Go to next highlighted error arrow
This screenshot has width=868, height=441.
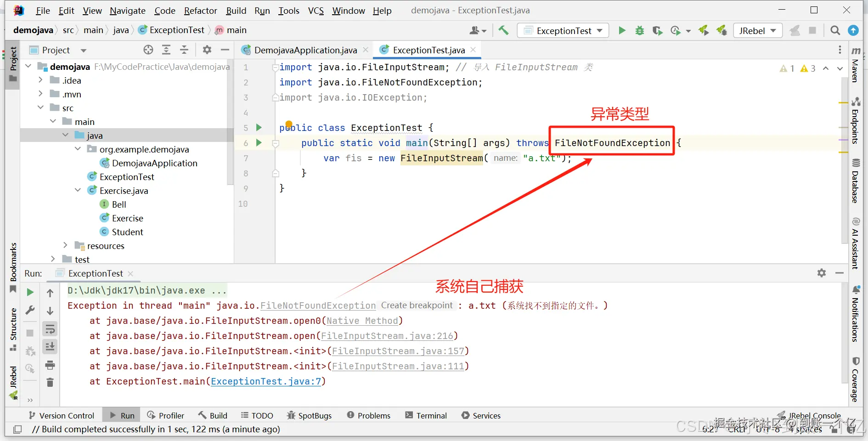[840, 68]
